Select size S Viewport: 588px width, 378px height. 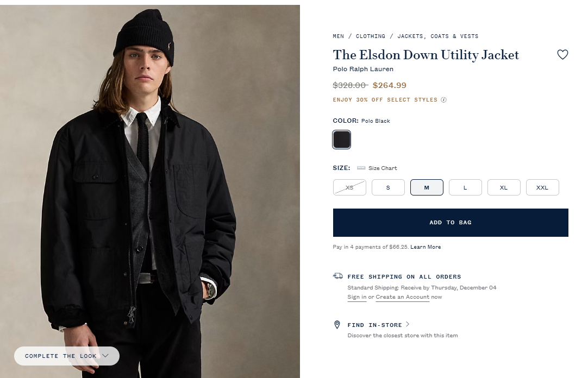388,187
